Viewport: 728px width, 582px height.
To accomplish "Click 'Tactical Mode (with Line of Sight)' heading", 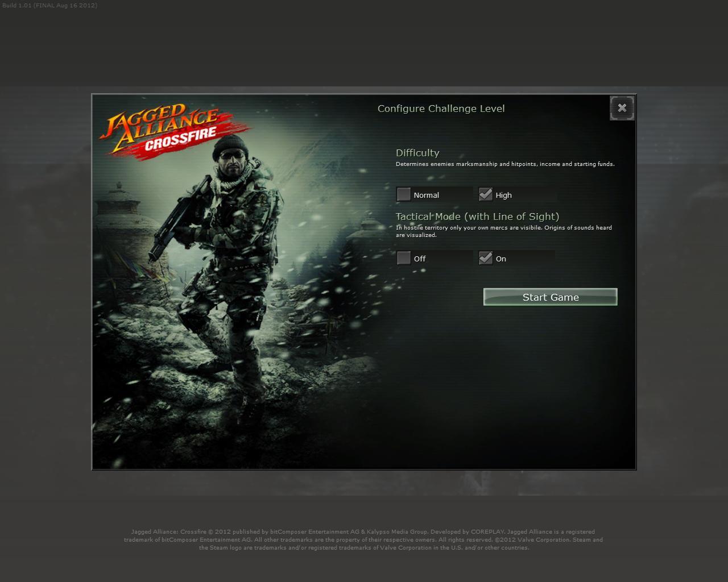I will (x=477, y=217).
